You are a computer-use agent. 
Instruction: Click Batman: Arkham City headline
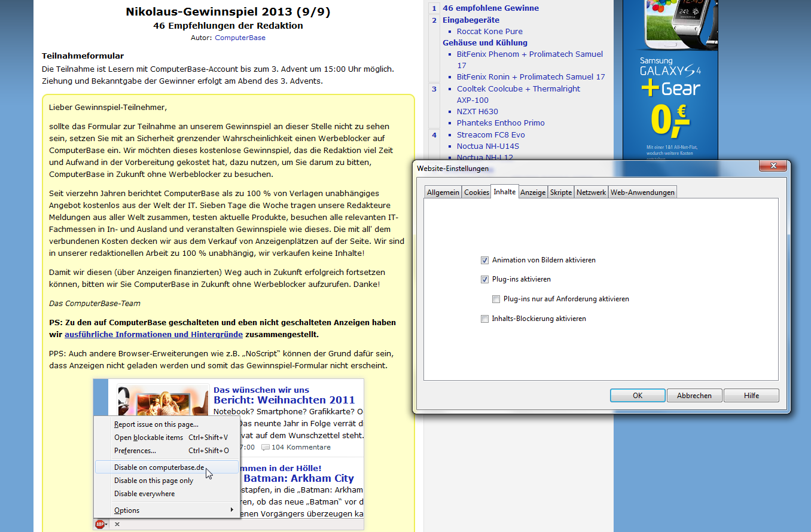coord(299,478)
